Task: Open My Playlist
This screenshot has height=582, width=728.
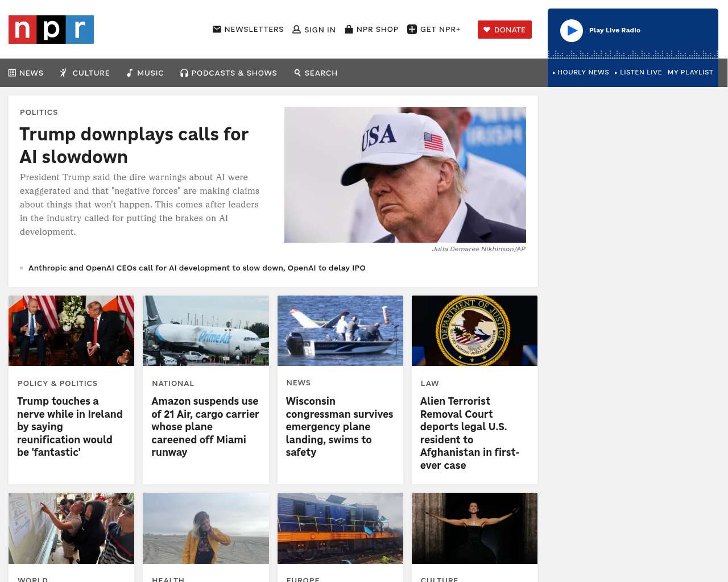Action: (x=690, y=72)
